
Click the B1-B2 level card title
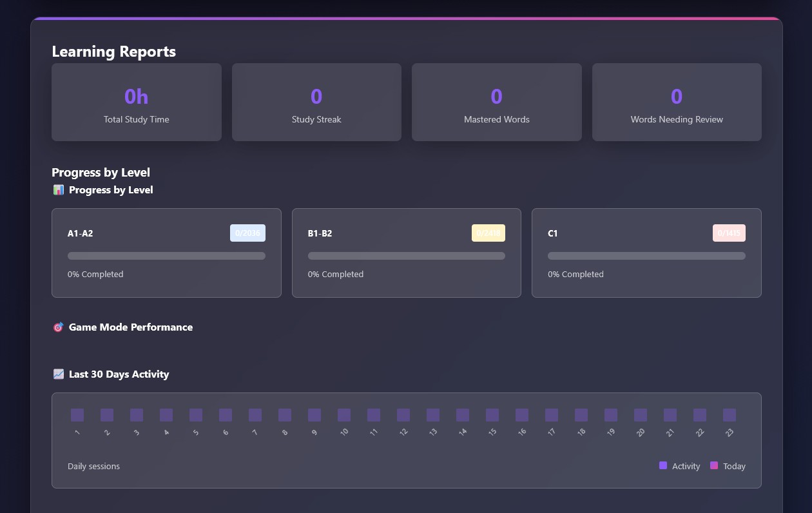point(320,233)
